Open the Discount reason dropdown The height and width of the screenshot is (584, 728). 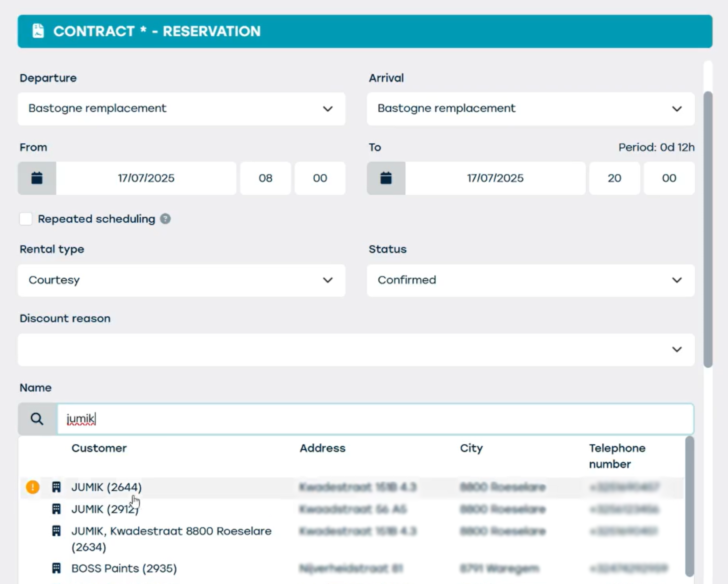tap(356, 350)
